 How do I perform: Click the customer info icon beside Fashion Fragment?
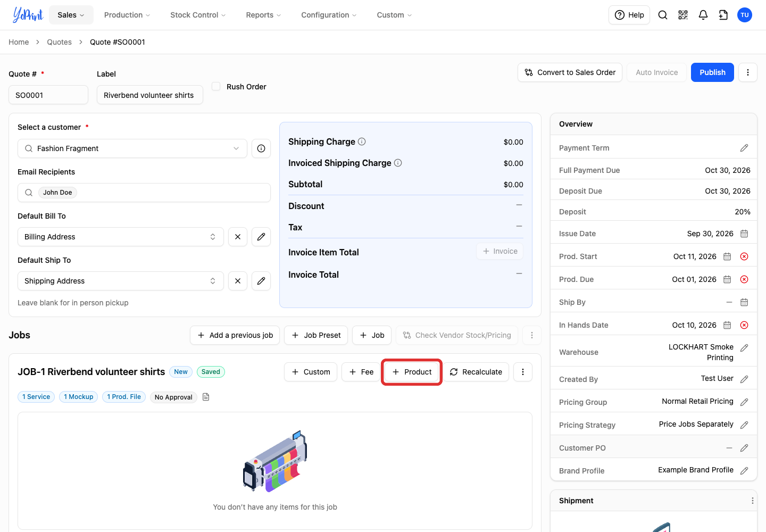[261, 148]
